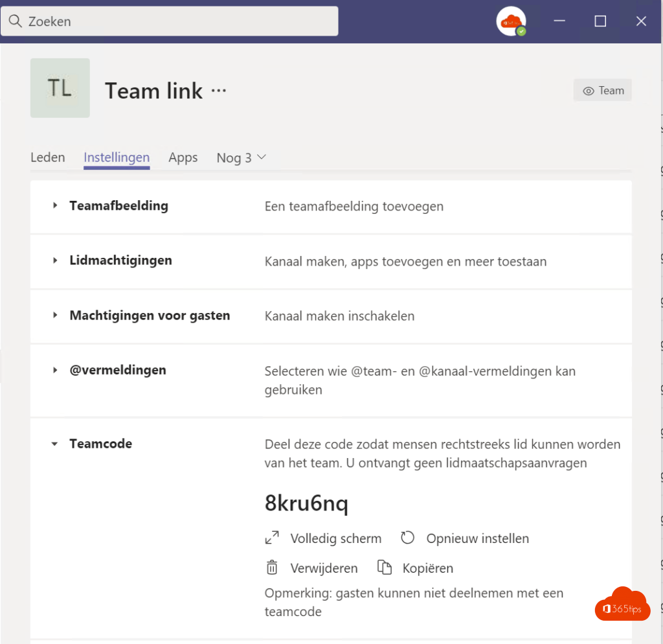Click the Volledig scherm expand icon
This screenshot has width=663, height=644.
[273, 538]
